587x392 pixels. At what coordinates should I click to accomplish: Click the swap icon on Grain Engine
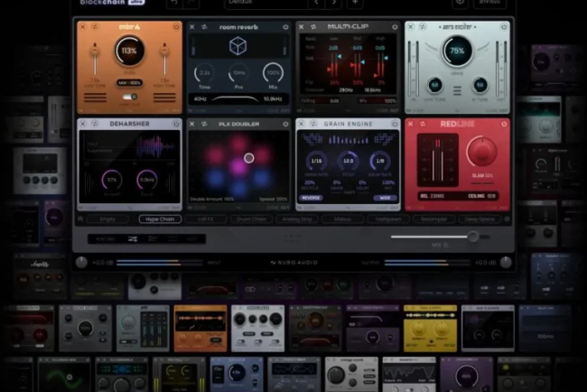[x=313, y=124]
